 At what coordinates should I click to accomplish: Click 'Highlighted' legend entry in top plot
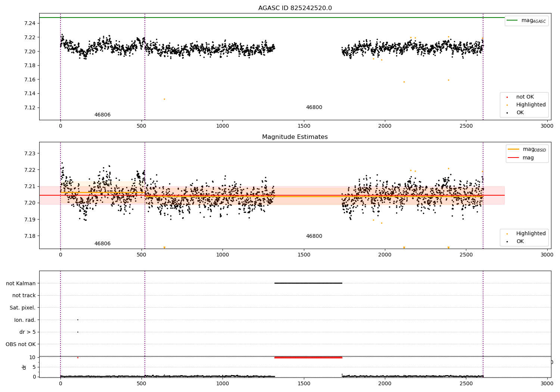tap(531, 105)
